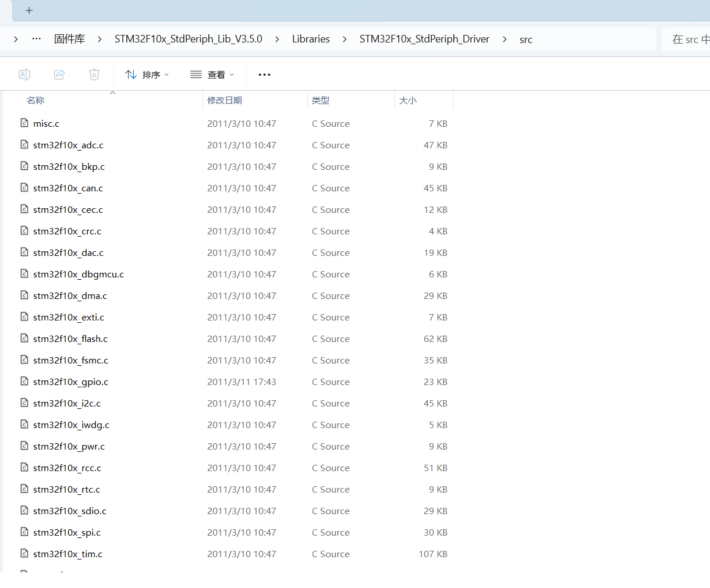
Task: Select the misc.c file icon
Action: click(24, 123)
